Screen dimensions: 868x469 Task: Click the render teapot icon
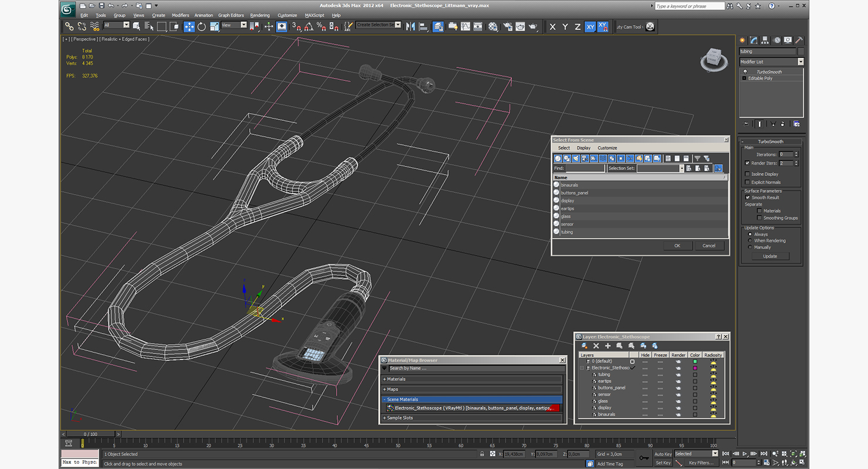[x=533, y=26]
